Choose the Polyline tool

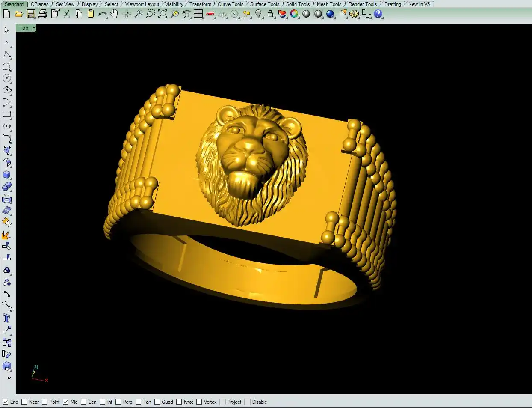[x=7, y=55]
